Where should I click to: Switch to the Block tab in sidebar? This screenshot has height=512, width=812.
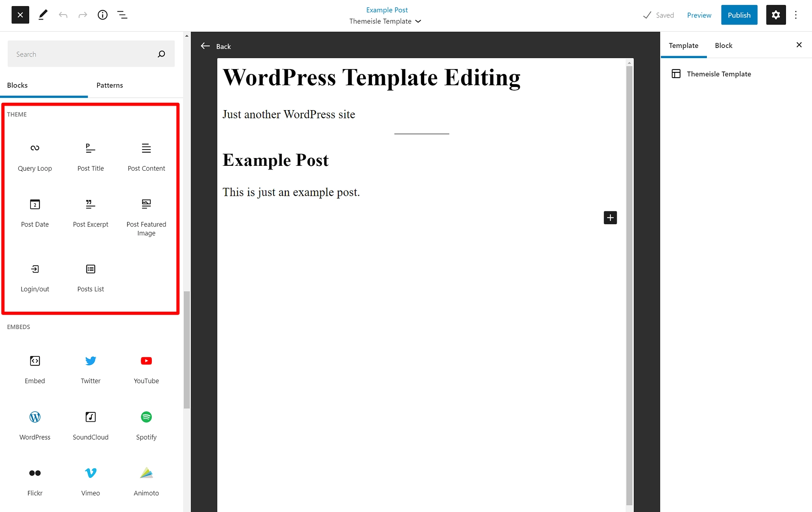[723, 46]
